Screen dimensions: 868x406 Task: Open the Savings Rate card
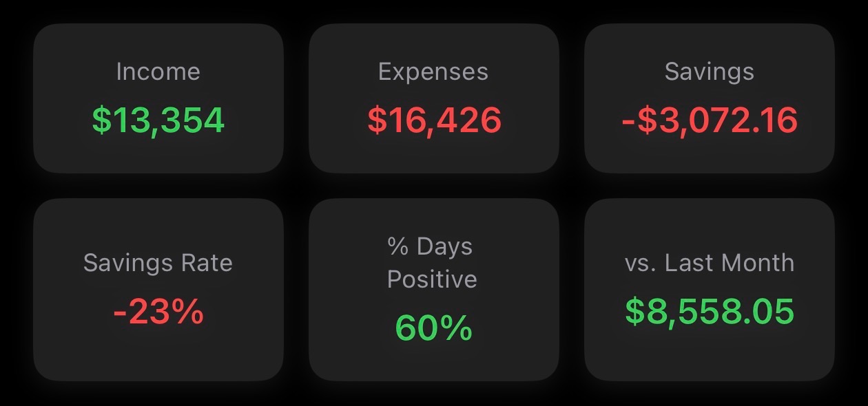(158, 289)
